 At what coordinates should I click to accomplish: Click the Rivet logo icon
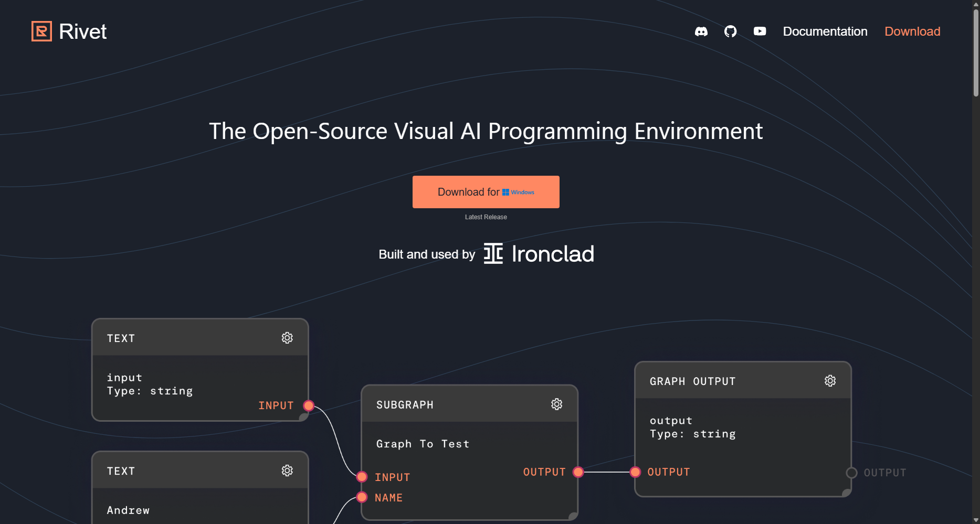[x=41, y=31]
